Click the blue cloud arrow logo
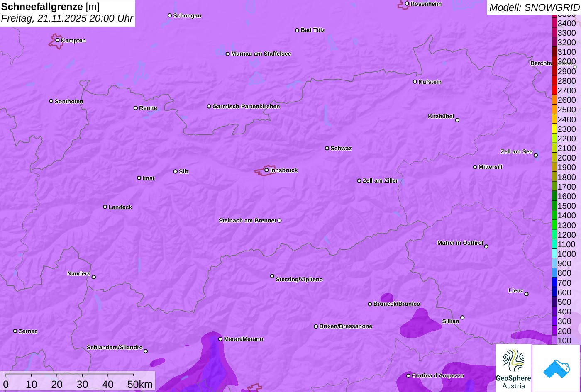Screen dimensions: 581x392 point(556,368)
